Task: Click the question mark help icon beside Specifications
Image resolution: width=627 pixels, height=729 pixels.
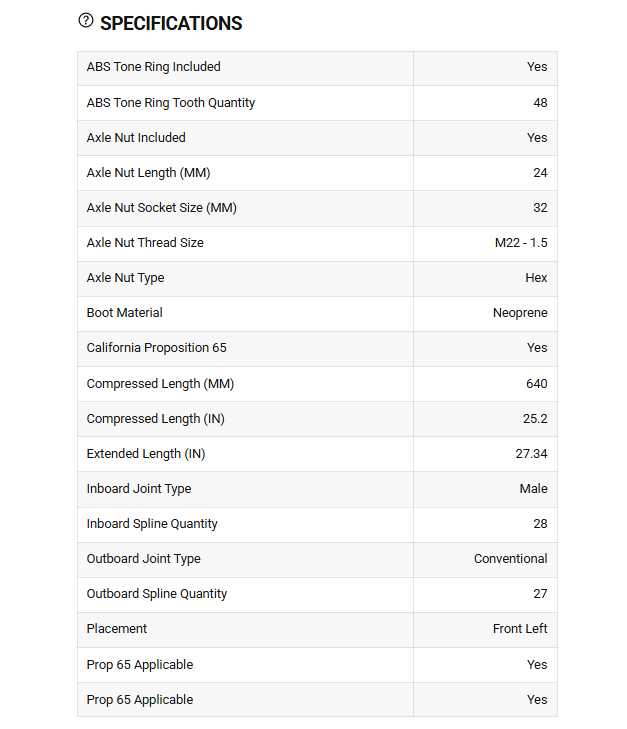Action: [86, 20]
